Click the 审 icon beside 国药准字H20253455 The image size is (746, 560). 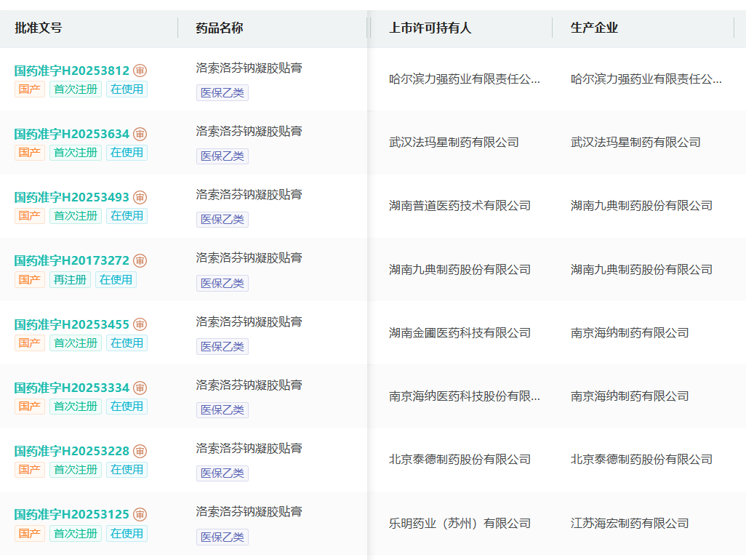(x=140, y=324)
